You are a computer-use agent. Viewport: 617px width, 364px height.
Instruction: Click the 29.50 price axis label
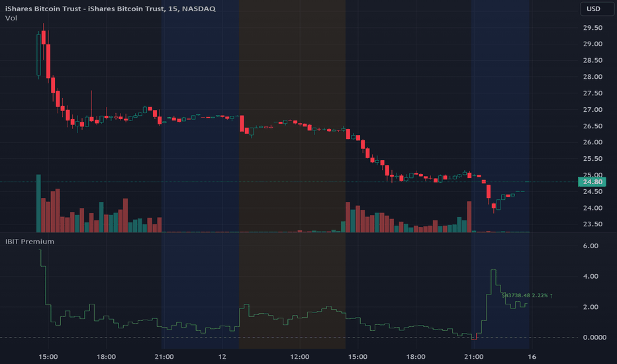pyautogui.click(x=593, y=28)
